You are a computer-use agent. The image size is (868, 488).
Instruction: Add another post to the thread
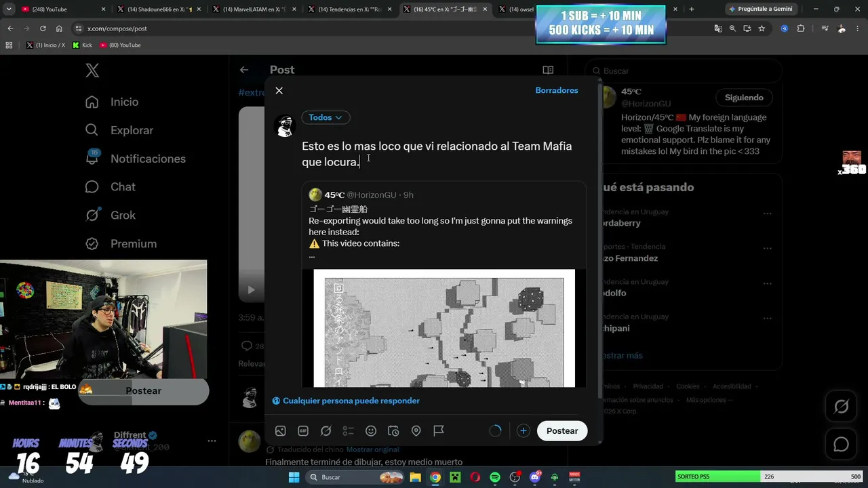523,431
